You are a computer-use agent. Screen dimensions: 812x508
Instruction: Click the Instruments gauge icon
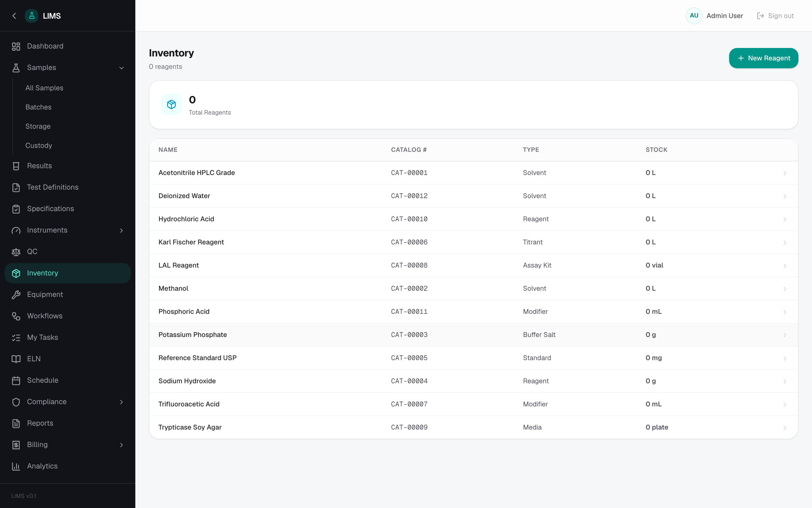(16, 231)
